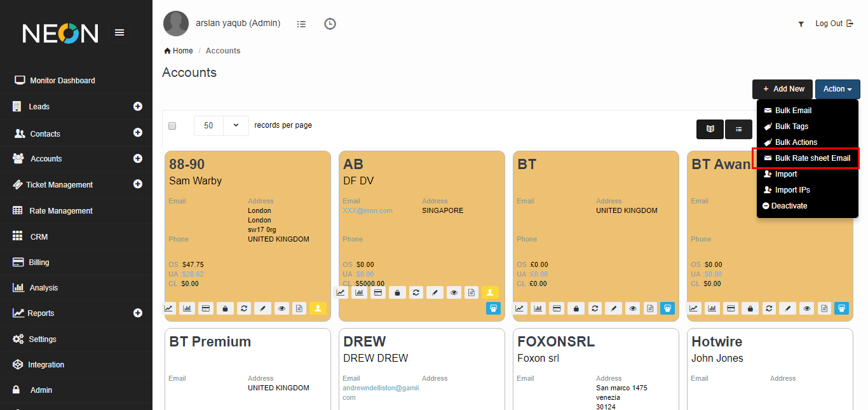Screen dimensions: 868x410
Task: Click the lock icon on BT card
Action: click(x=576, y=308)
